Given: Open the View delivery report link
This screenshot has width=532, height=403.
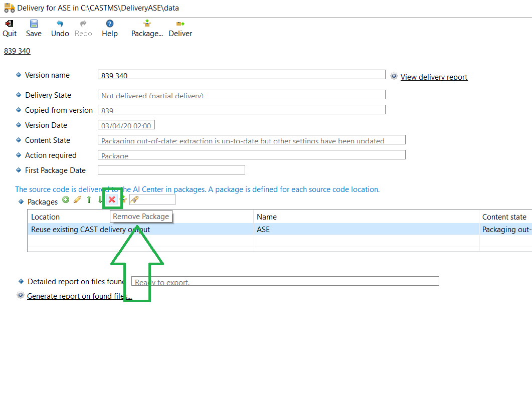Looking at the screenshot, I should (x=434, y=77).
